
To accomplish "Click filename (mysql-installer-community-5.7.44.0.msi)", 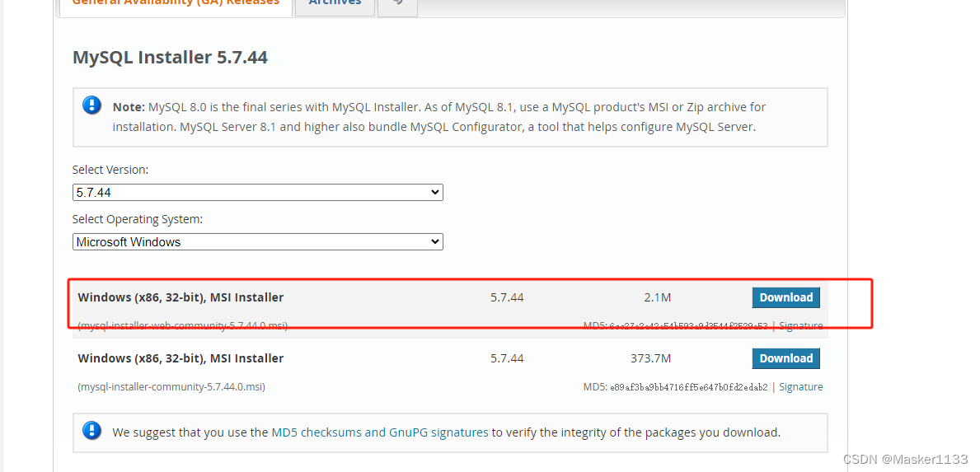I will tap(171, 387).
